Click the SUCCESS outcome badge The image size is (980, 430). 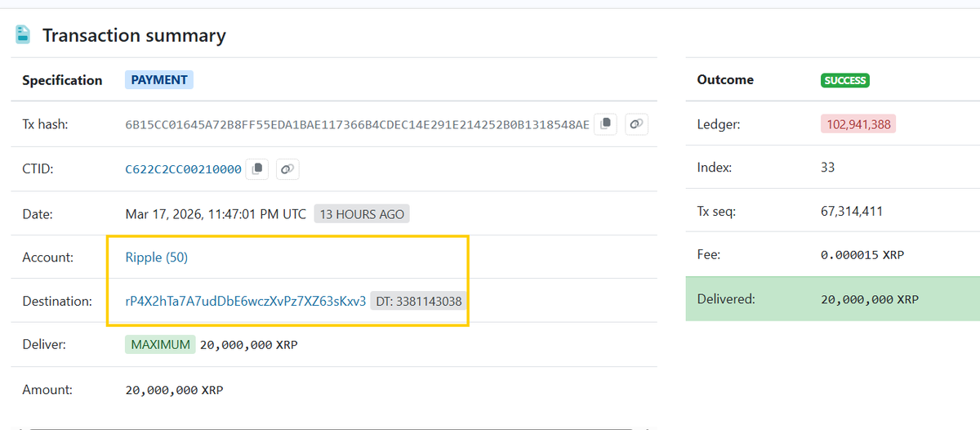[x=845, y=80]
